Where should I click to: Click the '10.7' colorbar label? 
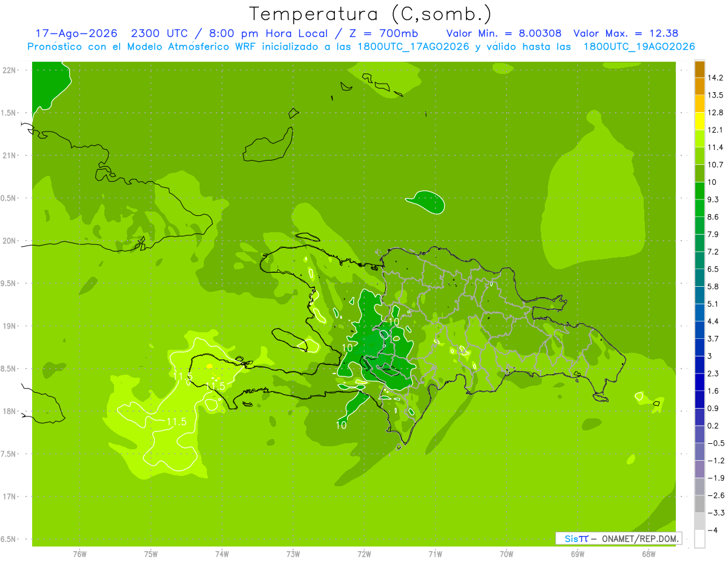coord(715,165)
